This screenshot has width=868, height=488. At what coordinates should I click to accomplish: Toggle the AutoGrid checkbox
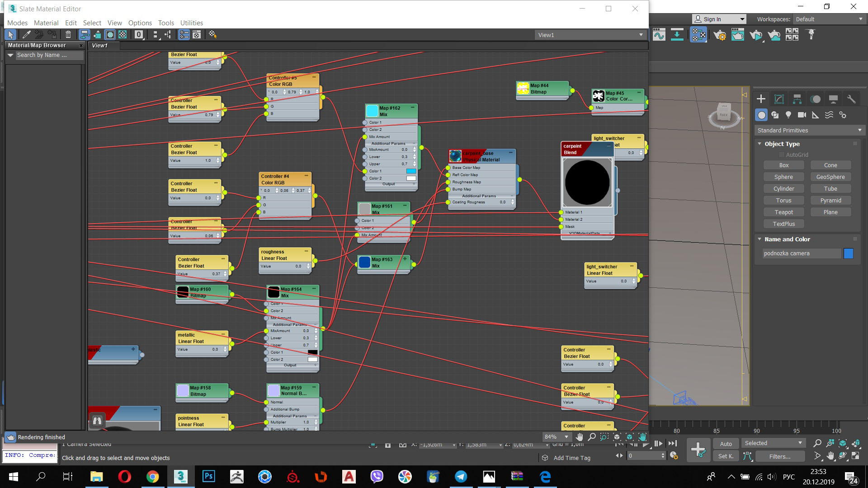782,155
